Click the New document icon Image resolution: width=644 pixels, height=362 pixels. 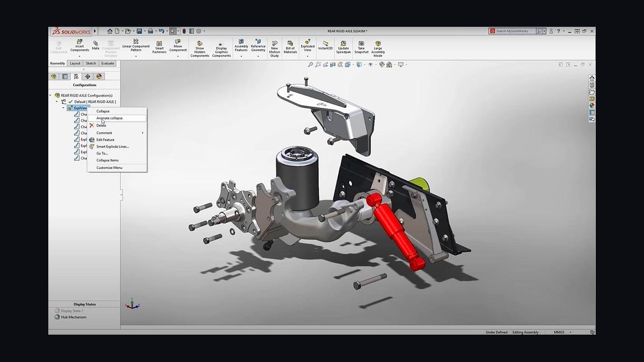pos(117,31)
